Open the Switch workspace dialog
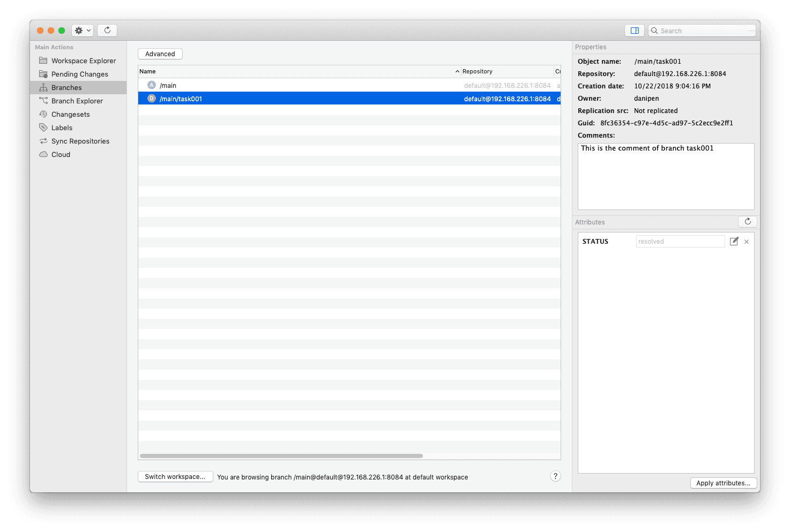The height and width of the screenshot is (532, 790). pos(175,476)
